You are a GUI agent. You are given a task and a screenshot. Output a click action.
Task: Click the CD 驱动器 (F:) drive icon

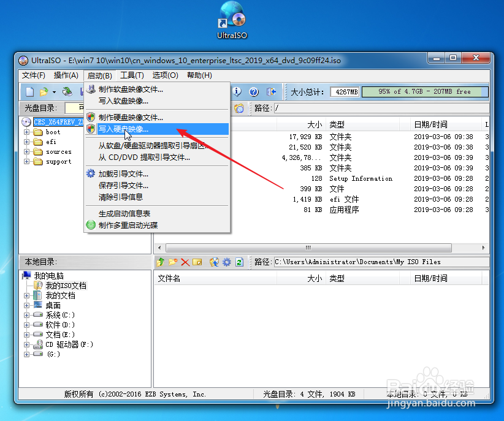tap(38, 344)
